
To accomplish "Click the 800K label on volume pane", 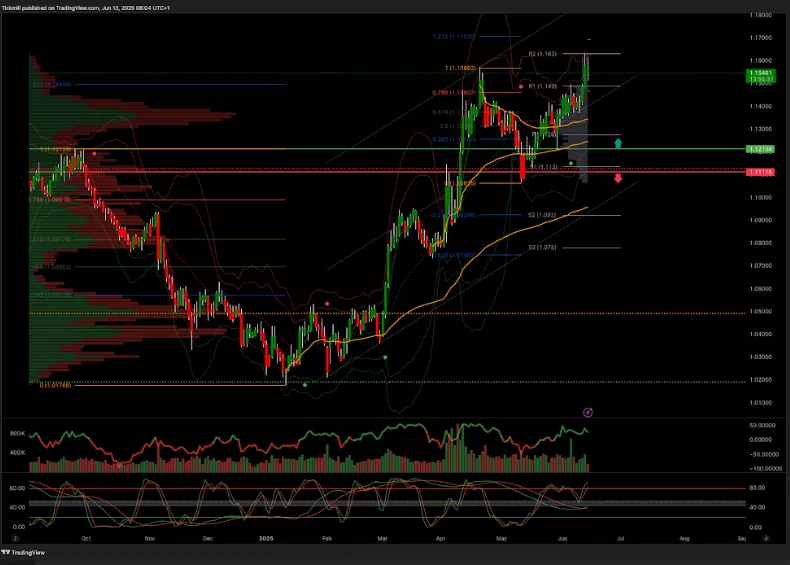I will click(x=18, y=433).
